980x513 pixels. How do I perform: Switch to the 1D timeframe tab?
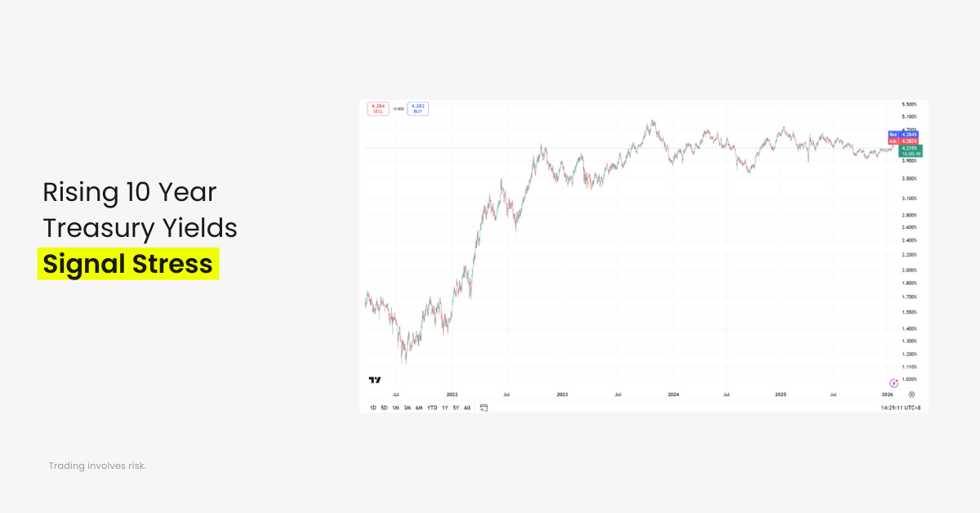[x=372, y=408]
